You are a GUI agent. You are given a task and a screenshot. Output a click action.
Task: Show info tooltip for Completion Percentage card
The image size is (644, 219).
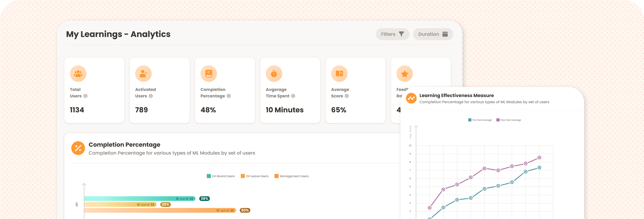(x=229, y=96)
